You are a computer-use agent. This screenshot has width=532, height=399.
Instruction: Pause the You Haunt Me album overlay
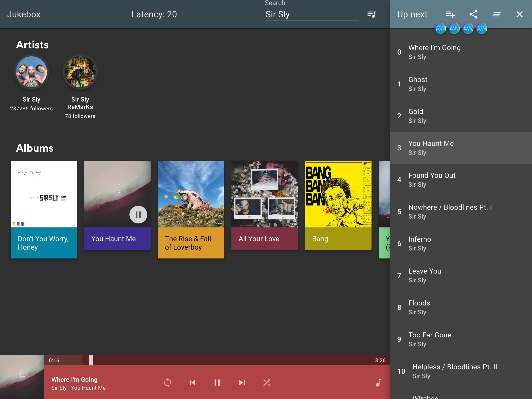(x=138, y=214)
